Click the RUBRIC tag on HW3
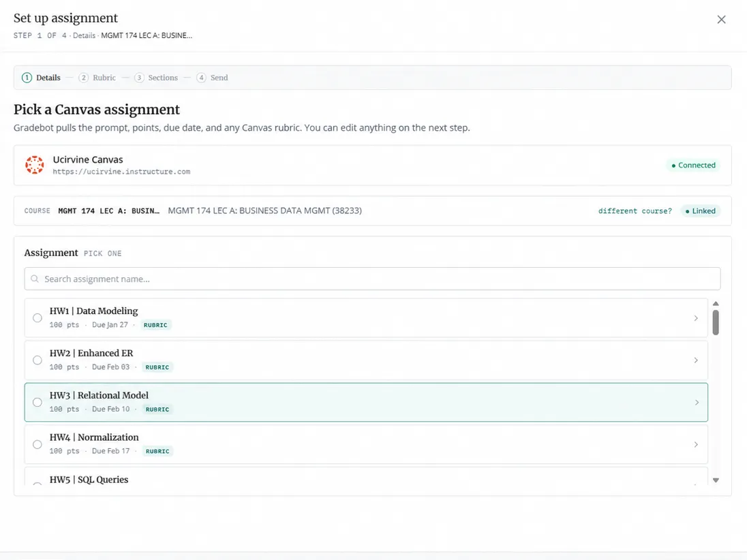This screenshot has width=747, height=560. [x=157, y=409]
